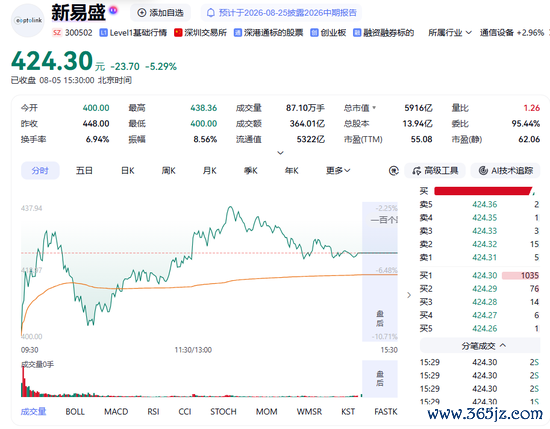
Task: Switch to 日K chart tab
Action: coord(128,171)
